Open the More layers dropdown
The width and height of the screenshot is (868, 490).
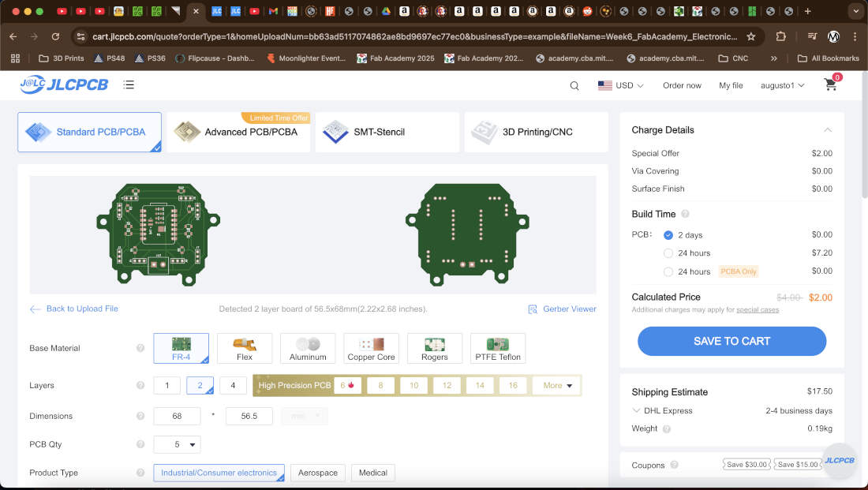click(x=556, y=385)
